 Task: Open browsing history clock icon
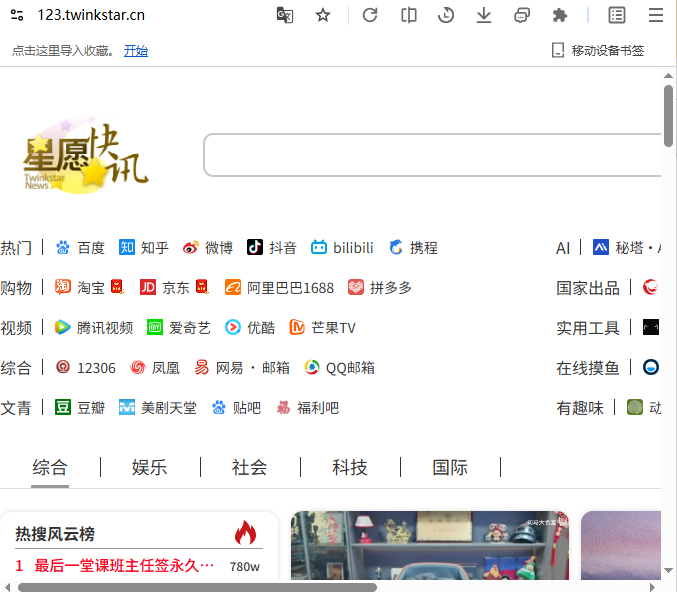click(446, 15)
